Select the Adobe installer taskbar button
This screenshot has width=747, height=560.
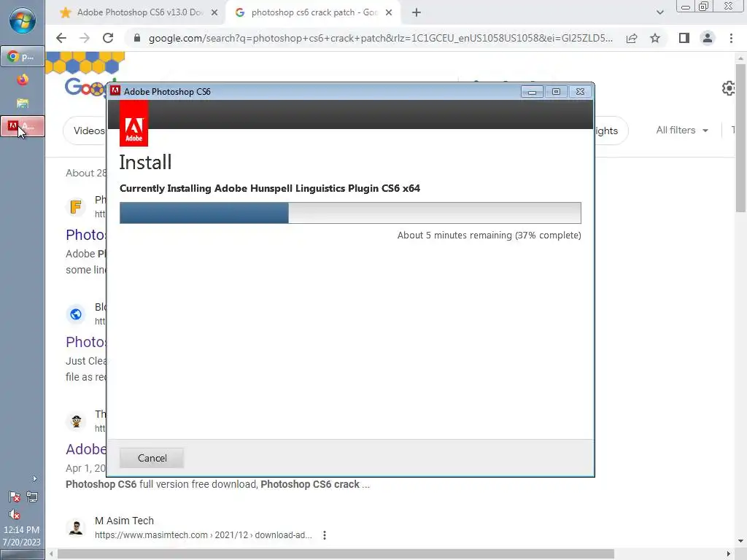(23, 126)
